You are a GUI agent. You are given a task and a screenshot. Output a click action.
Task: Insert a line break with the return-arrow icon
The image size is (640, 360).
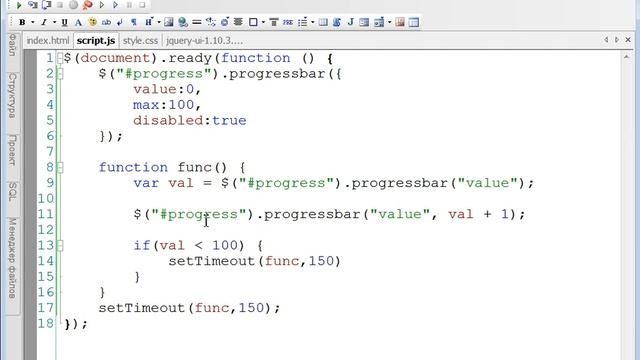(x=120, y=22)
